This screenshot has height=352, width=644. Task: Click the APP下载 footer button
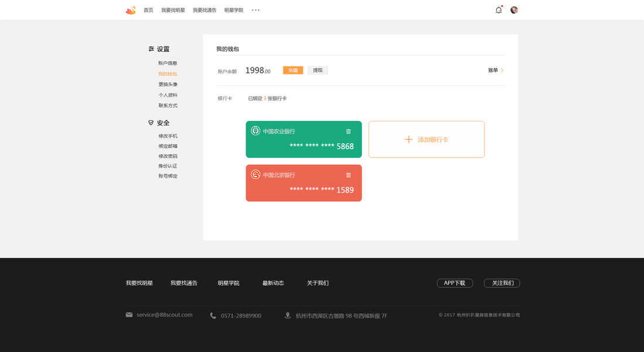pyautogui.click(x=455, y=283)
